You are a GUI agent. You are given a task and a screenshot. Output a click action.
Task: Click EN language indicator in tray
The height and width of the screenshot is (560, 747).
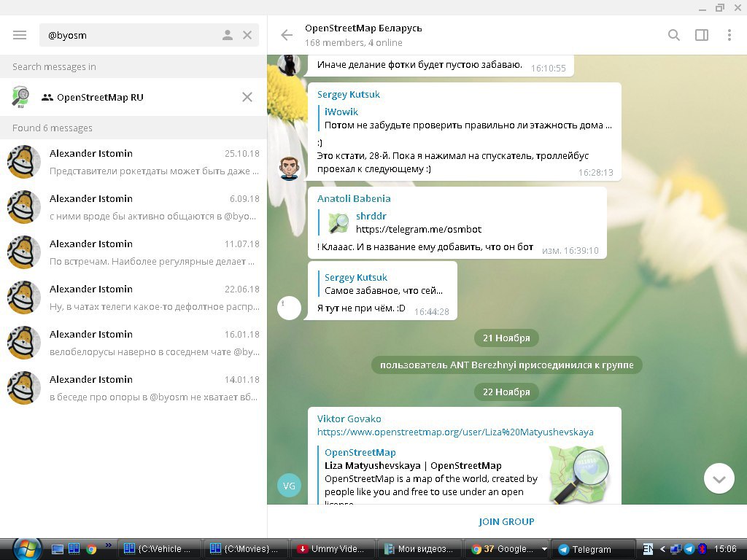click(648, 549)
